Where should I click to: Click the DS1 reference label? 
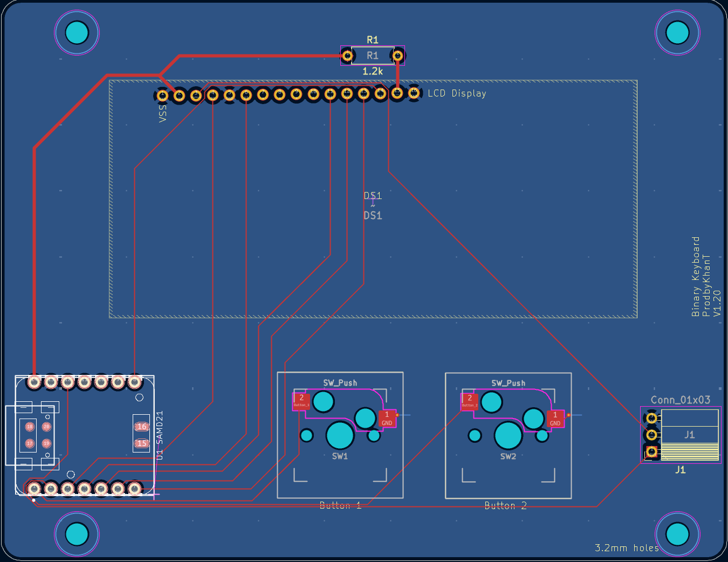[x=373, y=195]
